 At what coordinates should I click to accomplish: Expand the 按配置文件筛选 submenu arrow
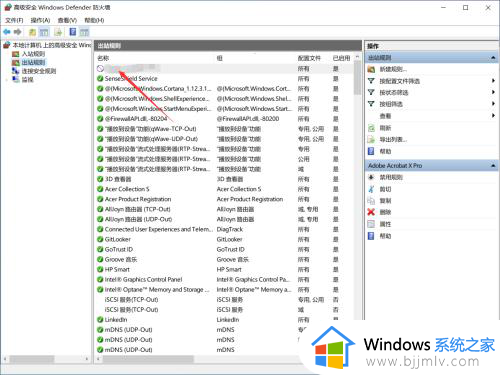(493, 81)
